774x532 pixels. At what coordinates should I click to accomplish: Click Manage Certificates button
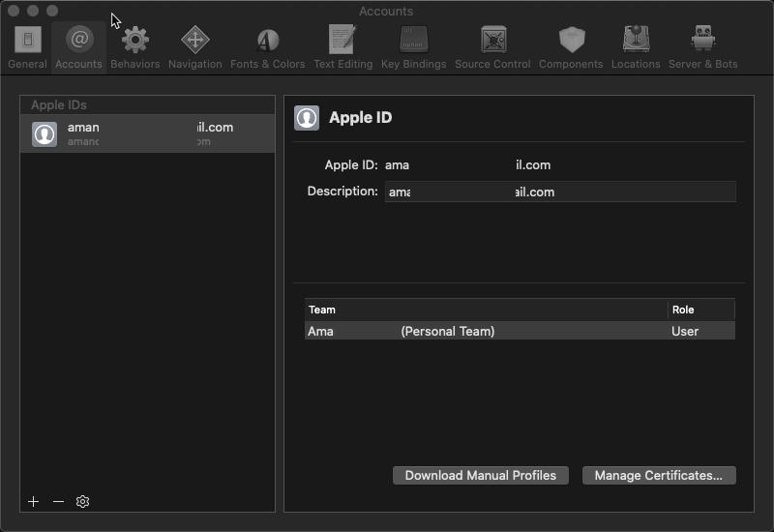click(659, 475)
